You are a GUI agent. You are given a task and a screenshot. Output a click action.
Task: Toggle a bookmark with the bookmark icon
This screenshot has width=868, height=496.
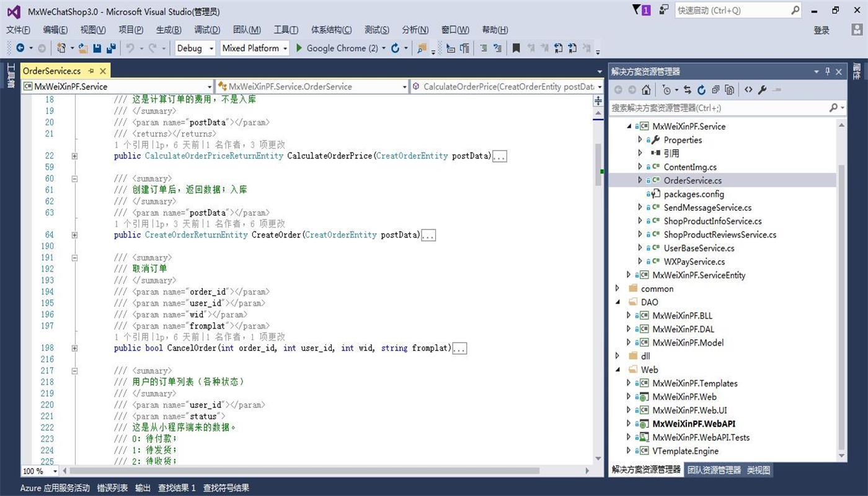pos(516,48)
